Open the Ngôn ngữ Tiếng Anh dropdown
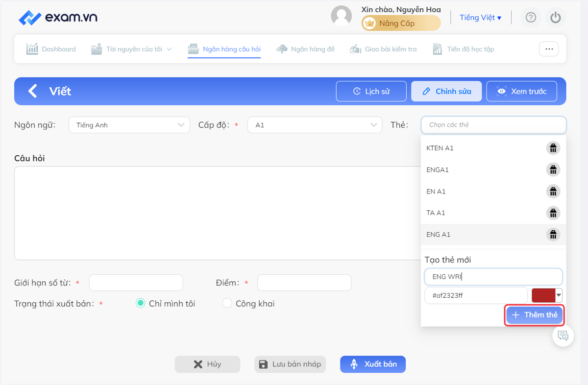The image size is (588, 385). (x=129, y=125)
